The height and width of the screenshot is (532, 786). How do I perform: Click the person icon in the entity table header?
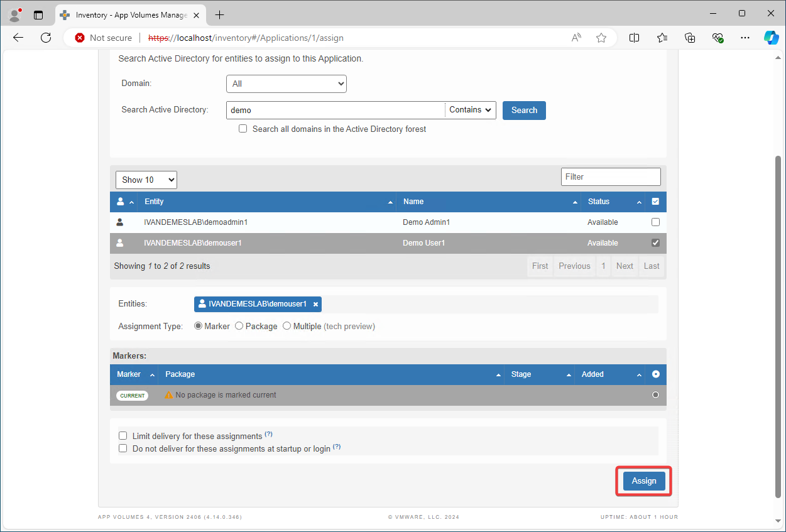tap(120, 201)
